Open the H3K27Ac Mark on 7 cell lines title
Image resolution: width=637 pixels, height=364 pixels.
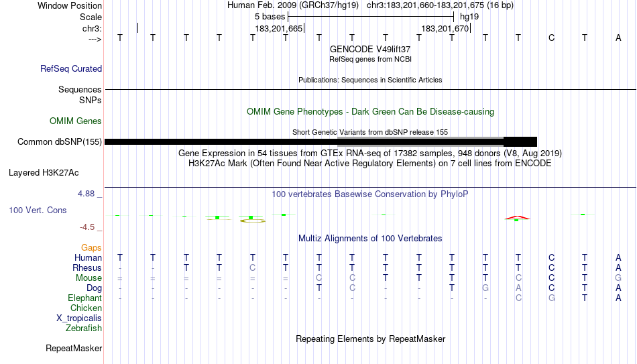(x=370, y=164)
